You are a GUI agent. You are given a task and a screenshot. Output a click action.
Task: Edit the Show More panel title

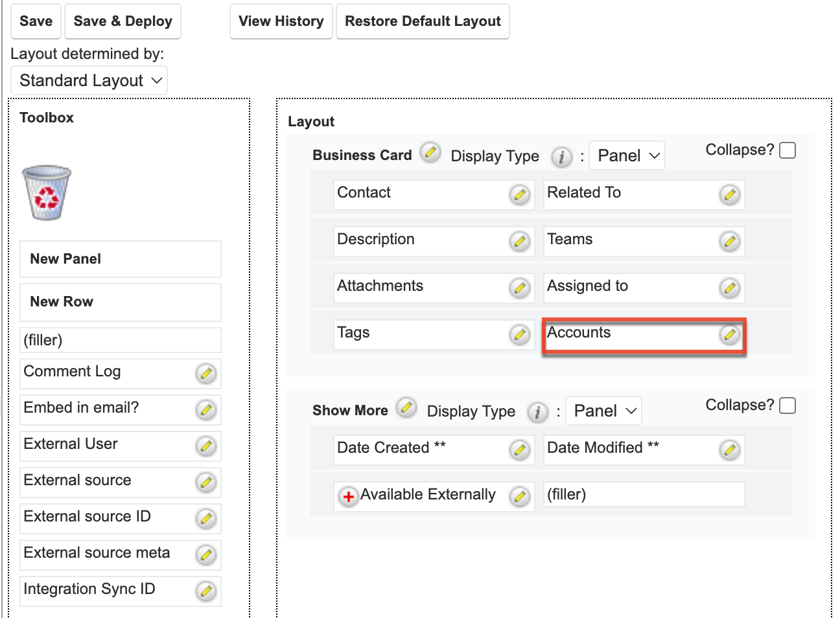(x=406, y=407)
